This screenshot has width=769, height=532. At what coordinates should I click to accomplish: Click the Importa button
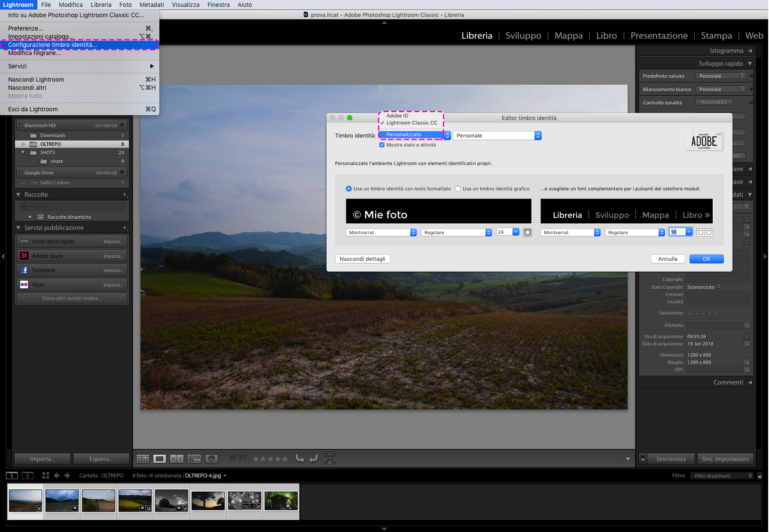tap(42, 459)
